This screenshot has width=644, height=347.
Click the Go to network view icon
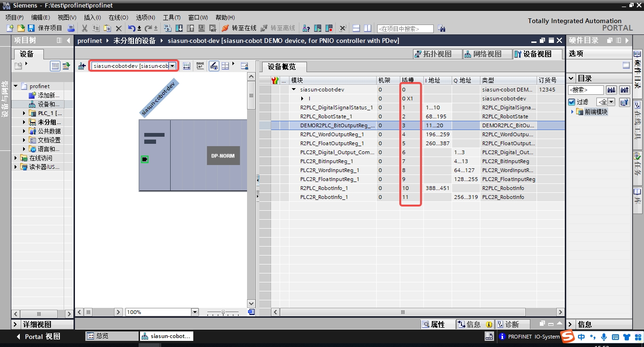pyautogui.click(x=82, y=66)
